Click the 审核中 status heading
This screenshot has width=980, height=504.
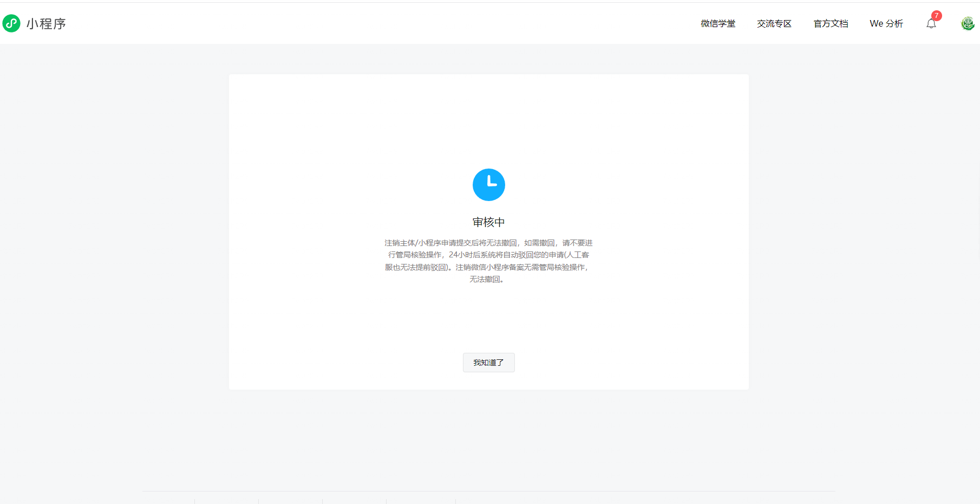488,221
